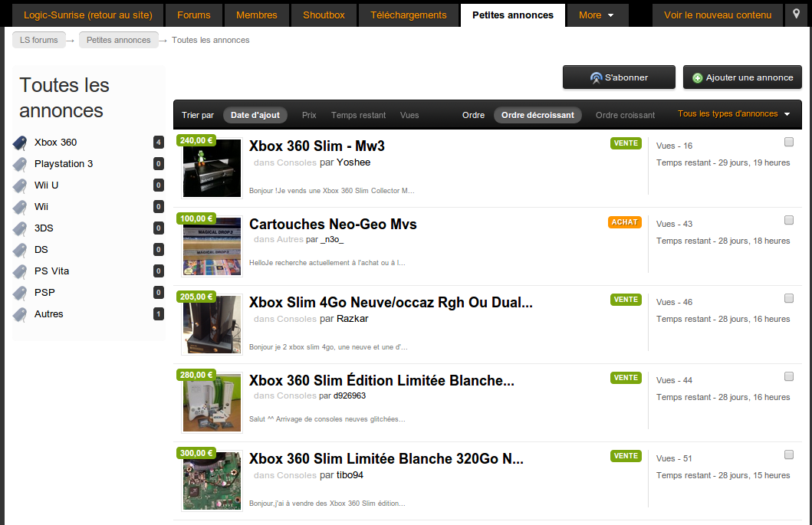This screenshot has width=812, height=525.
Task: Sort listings by Prix
Action: pos(309,115)
